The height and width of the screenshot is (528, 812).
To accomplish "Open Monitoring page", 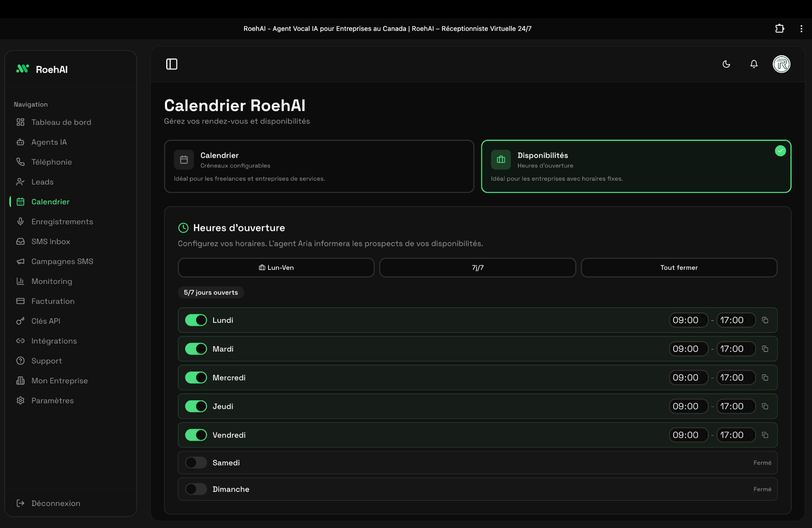I will [x=71, y=281].
